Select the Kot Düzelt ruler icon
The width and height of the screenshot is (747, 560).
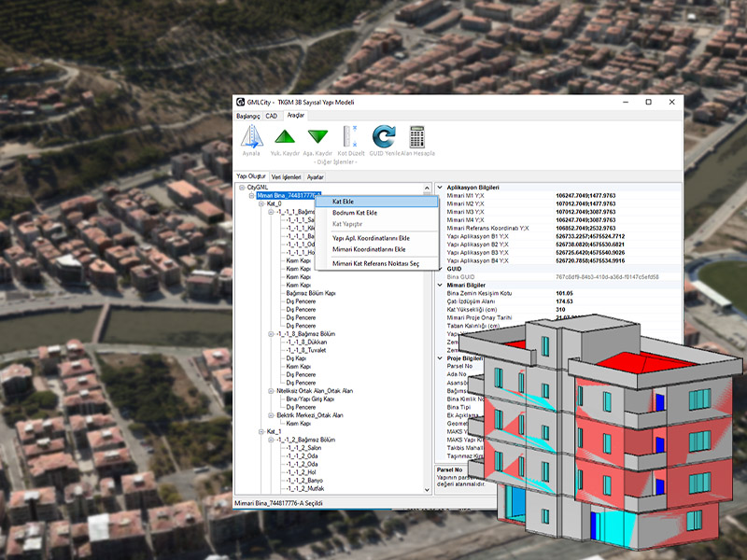(x=350, y=136)
